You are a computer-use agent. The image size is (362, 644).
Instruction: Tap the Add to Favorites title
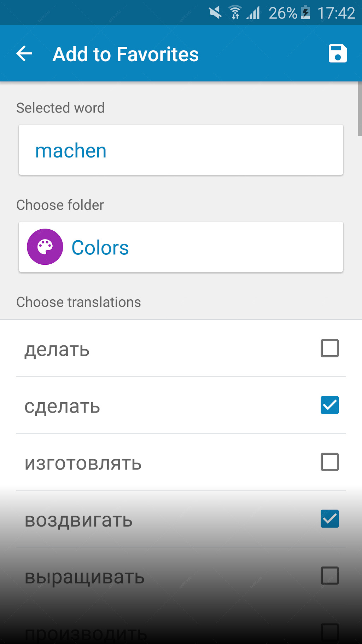[x=125, y=54]
